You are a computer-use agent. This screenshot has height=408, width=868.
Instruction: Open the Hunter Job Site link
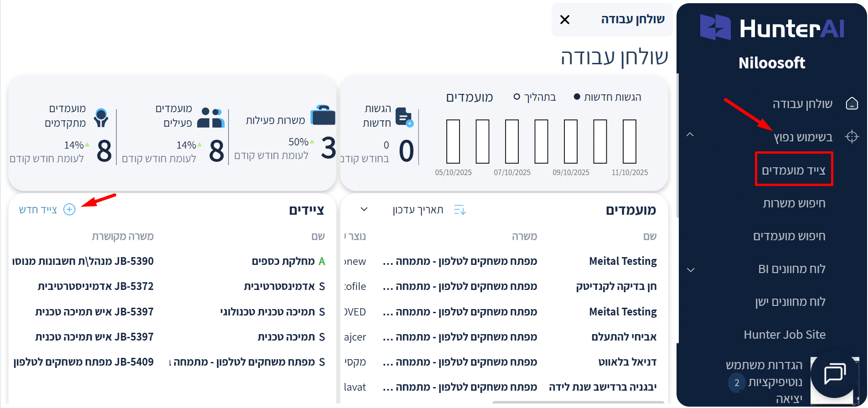785,335
